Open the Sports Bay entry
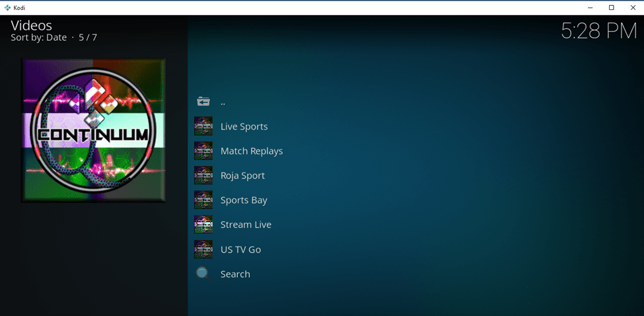The width and height of the screenshot is (644, 316). point(244,200)
